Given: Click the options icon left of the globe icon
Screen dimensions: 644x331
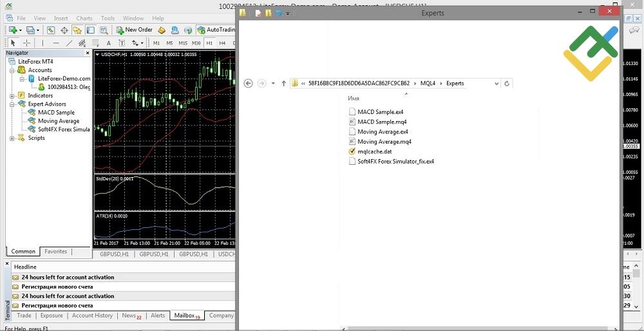Looking at the screenshot, I should [x=175, y=30].
